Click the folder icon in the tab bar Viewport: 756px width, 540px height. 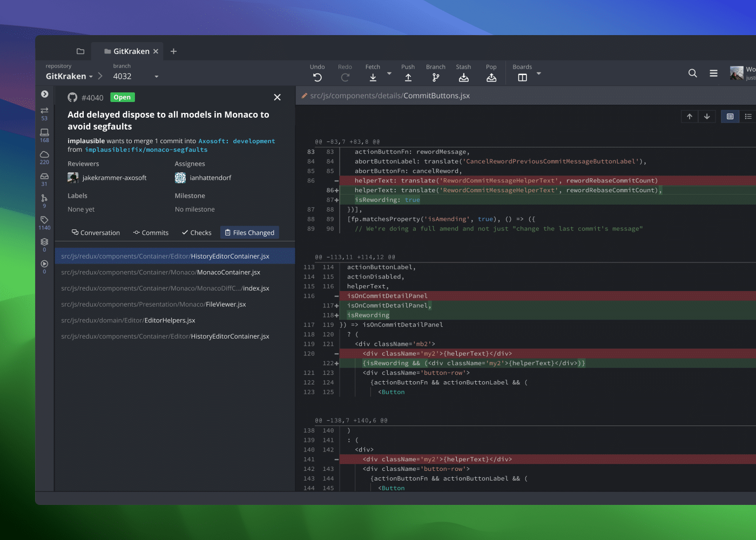(x=80, y=51)
